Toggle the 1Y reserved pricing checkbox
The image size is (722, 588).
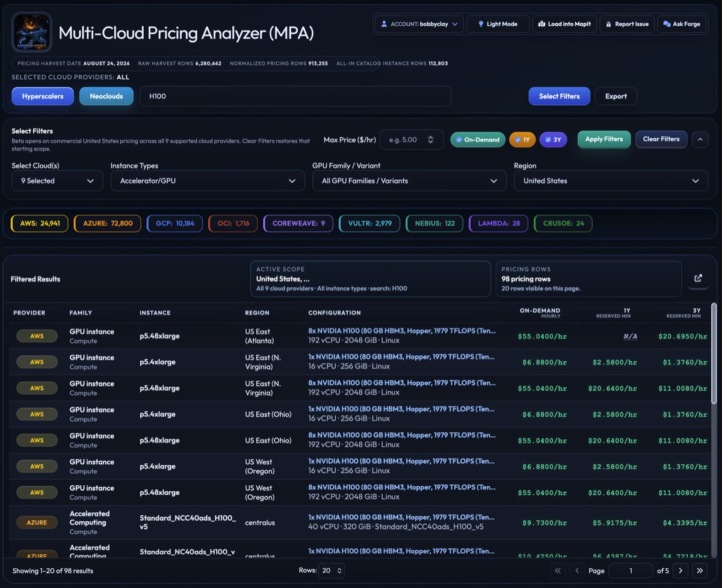pos(517,139)
